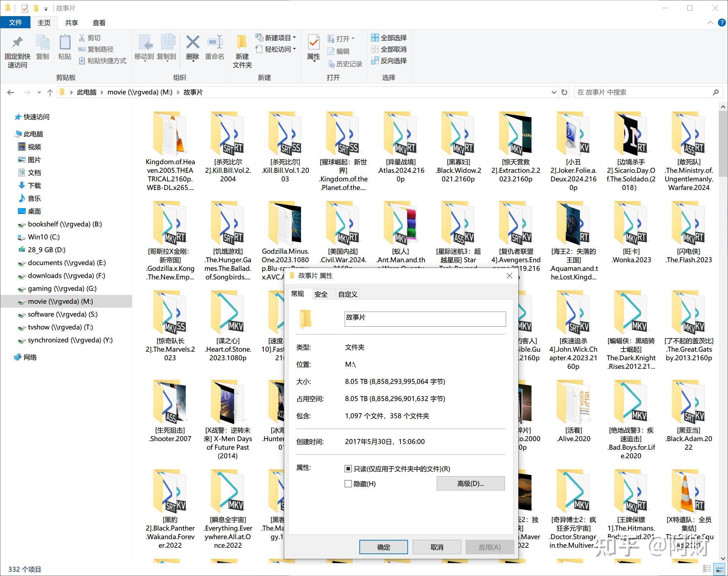Click the Home ribbon tab

coord(44,23)
